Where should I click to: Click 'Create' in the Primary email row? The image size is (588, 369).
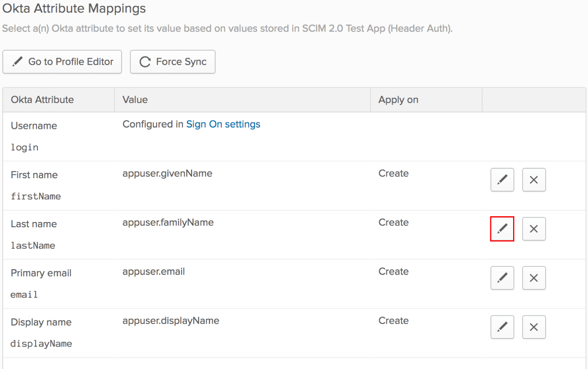click(394, 271)
